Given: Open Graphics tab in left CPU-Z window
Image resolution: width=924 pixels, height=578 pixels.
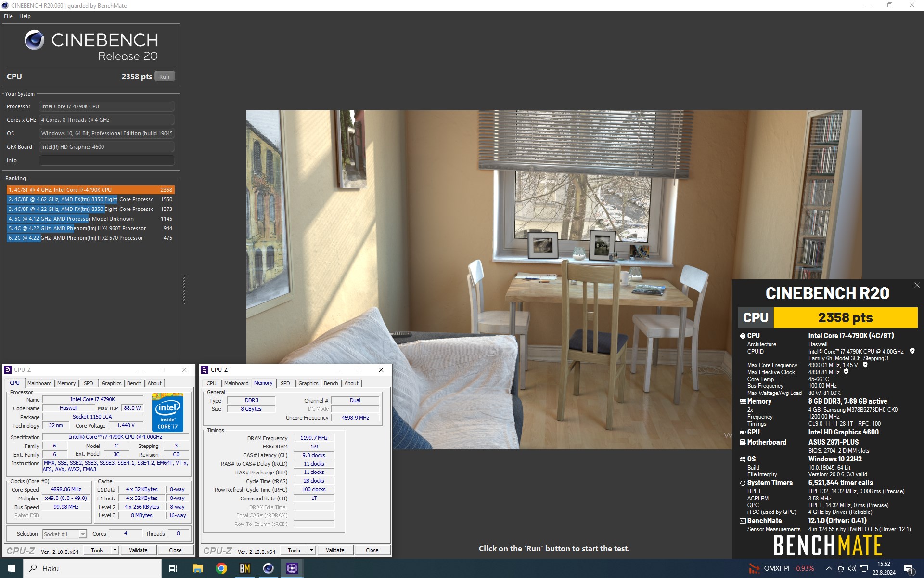Looking at the screenshot, I should click(x=112, y=383).
